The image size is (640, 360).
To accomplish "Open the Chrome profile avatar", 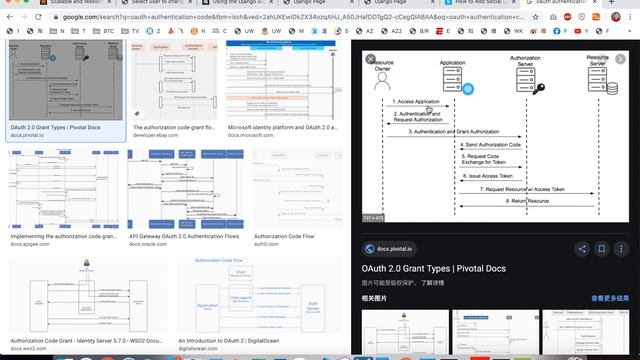I will coord(616,17).
